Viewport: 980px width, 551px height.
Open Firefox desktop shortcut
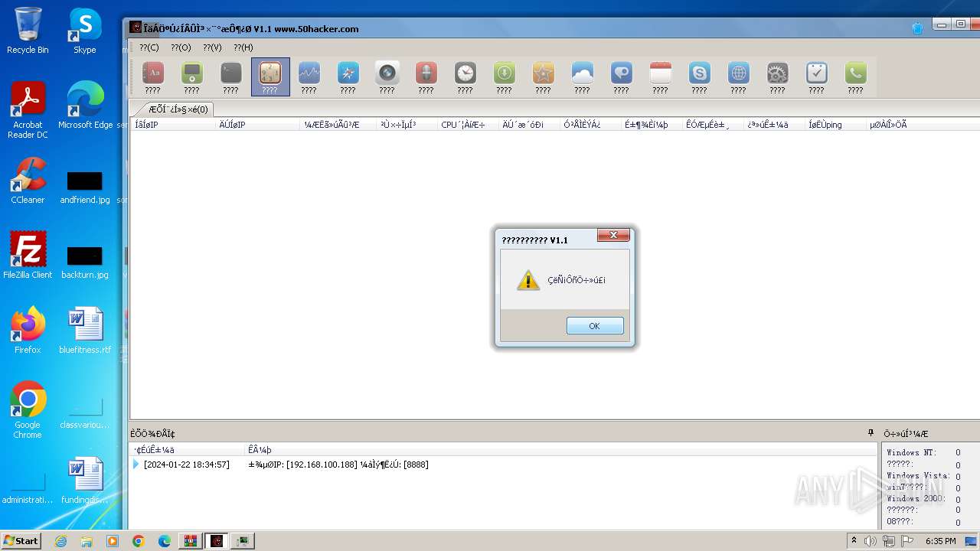28,331
